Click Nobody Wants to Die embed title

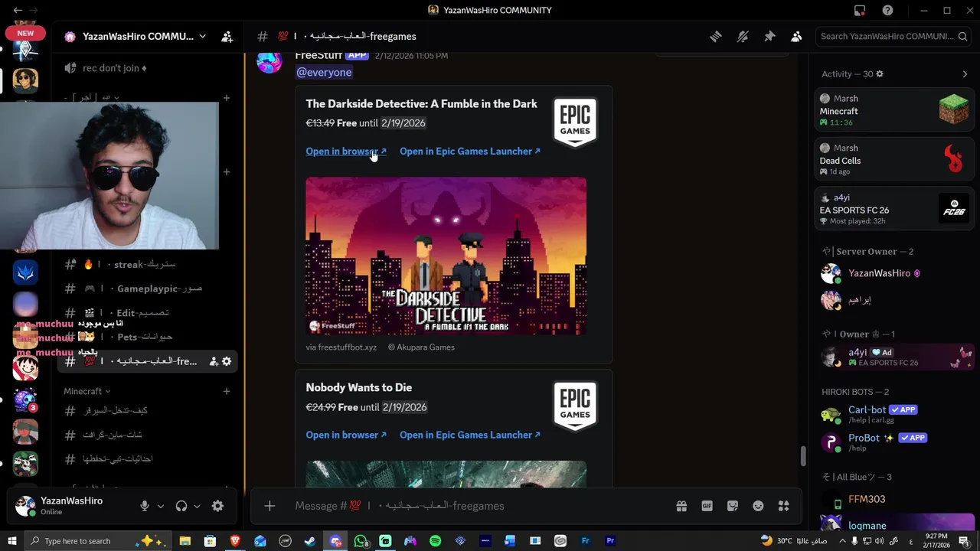pyautogui.click(x=358, y=387)
